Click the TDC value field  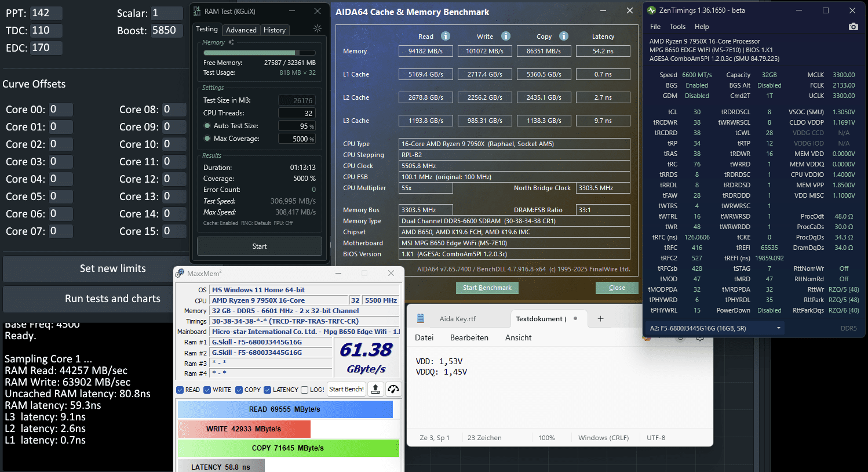(x=46, y=30)
